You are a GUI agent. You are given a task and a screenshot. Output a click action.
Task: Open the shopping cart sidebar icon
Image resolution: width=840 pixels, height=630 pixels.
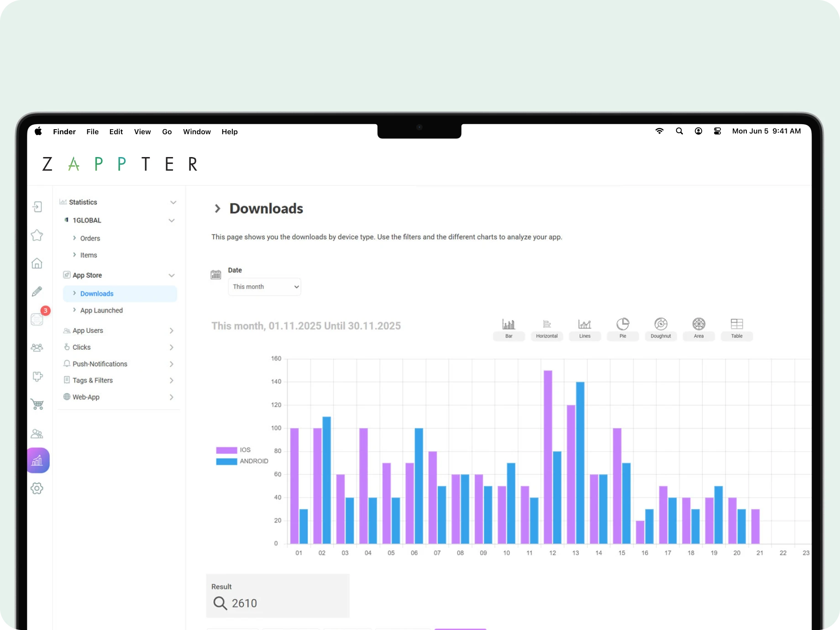[37, 404]
